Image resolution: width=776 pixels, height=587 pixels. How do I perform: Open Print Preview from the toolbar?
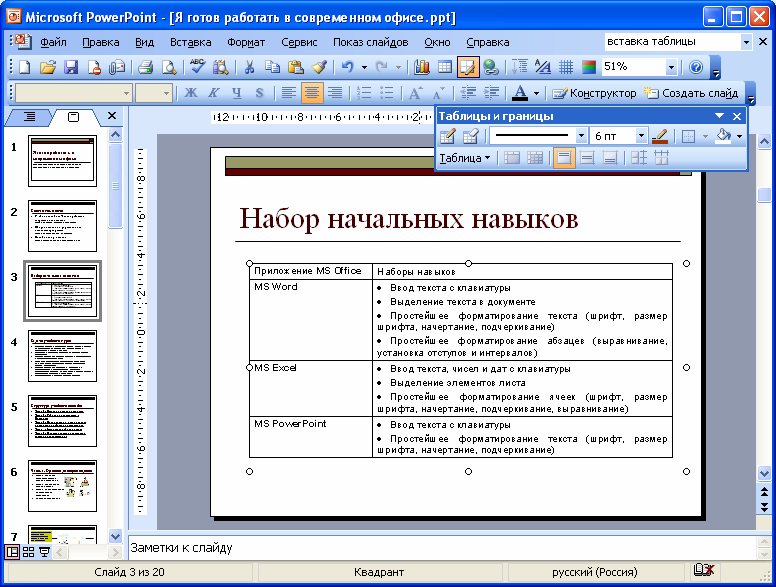169,67
